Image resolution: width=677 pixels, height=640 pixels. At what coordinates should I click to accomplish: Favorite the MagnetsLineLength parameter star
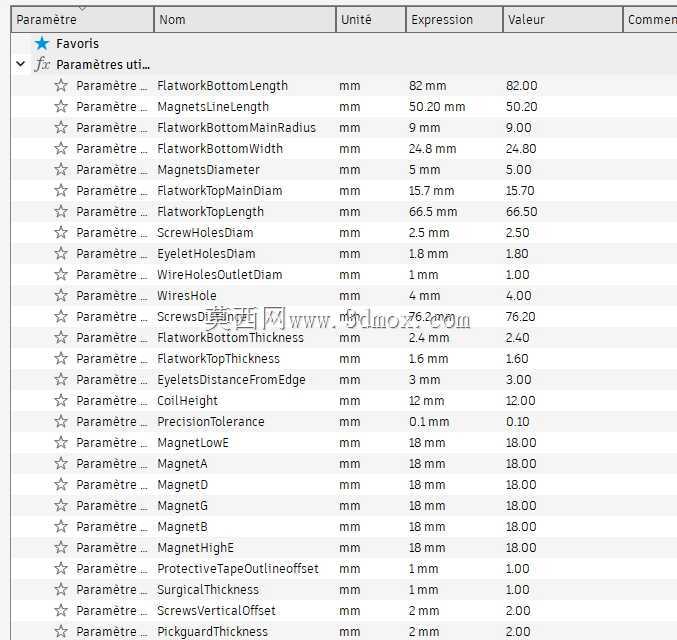pyautogui.click(x=61, y=106)
